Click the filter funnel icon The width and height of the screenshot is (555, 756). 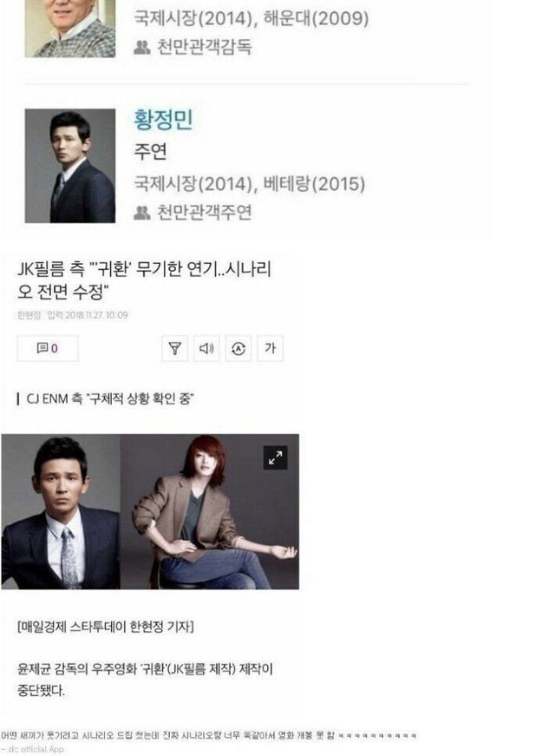click(175, 348)
